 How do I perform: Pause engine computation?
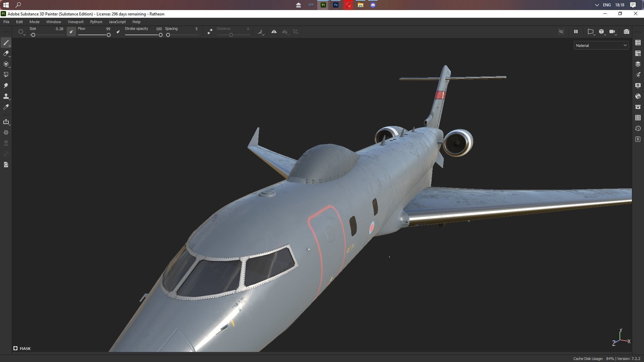pos(576,32)
